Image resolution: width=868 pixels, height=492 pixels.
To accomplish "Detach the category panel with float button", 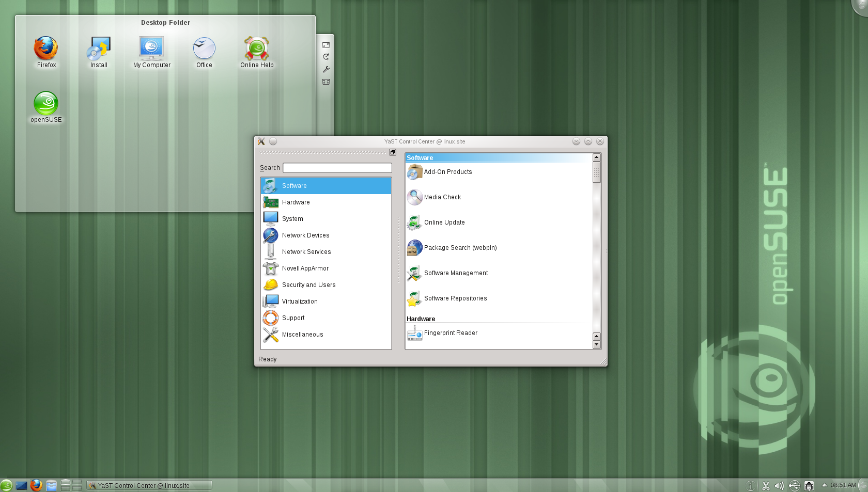I will [393, 152].
